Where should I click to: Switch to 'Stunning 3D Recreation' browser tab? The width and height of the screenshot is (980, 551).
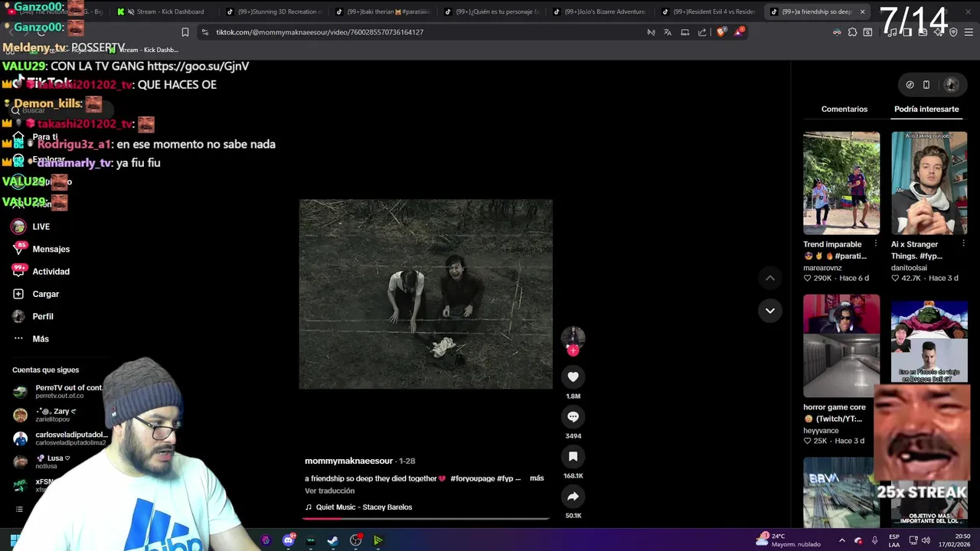click(x=274, y=11)
